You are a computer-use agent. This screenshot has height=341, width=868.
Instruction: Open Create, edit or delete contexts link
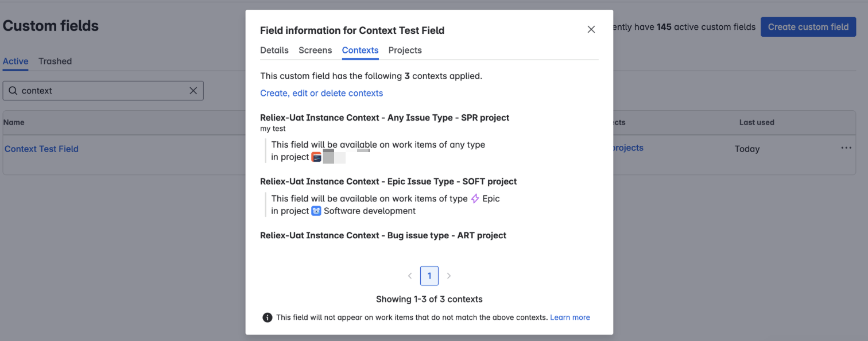click(321, 93)
